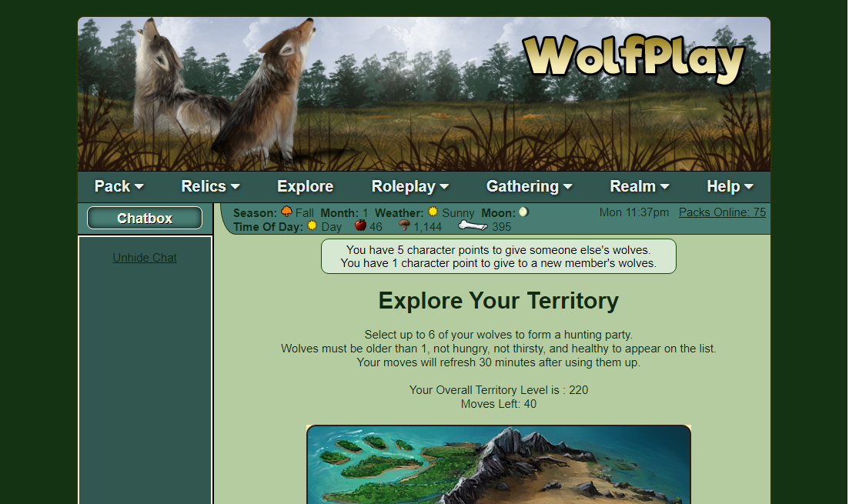859x504 pixels.
Task: Open the Realm dropdown menu
Action: [x=640, y=187]
